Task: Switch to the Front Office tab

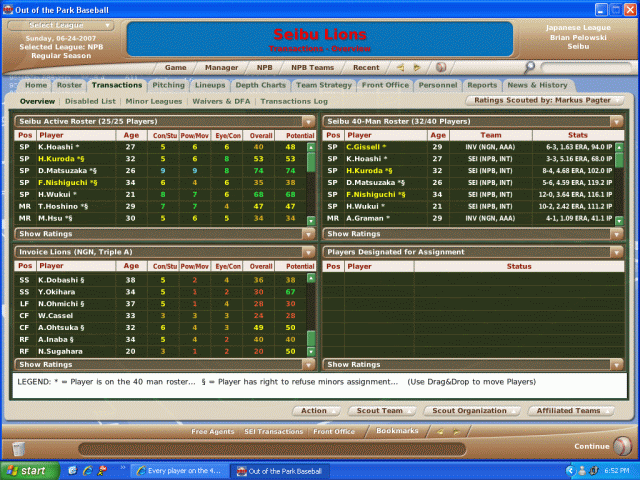Action: [385, 85]
